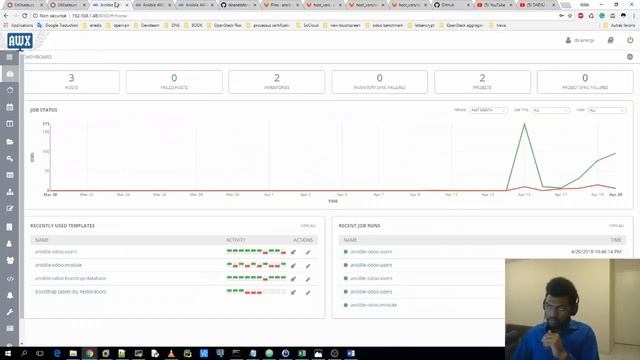Open Templates using the pencil-square sidebar icon
The image size is (640, 360).
[10, 209]
